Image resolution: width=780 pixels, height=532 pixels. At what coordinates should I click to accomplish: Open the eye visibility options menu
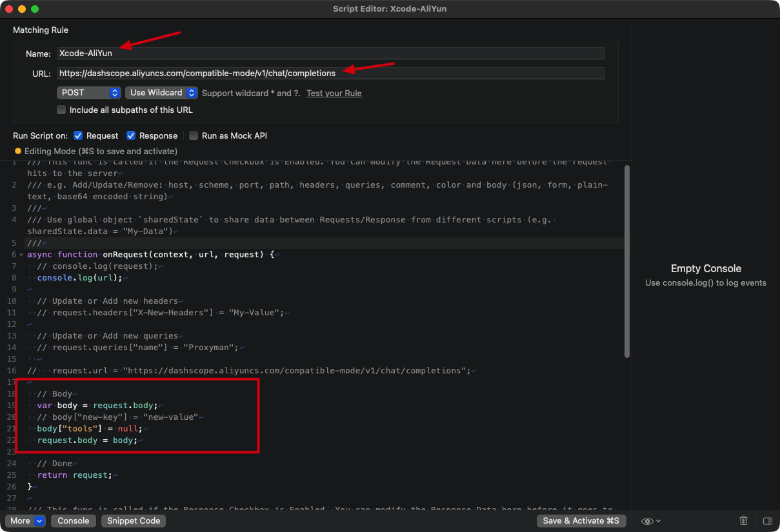[x=651, y=520]
